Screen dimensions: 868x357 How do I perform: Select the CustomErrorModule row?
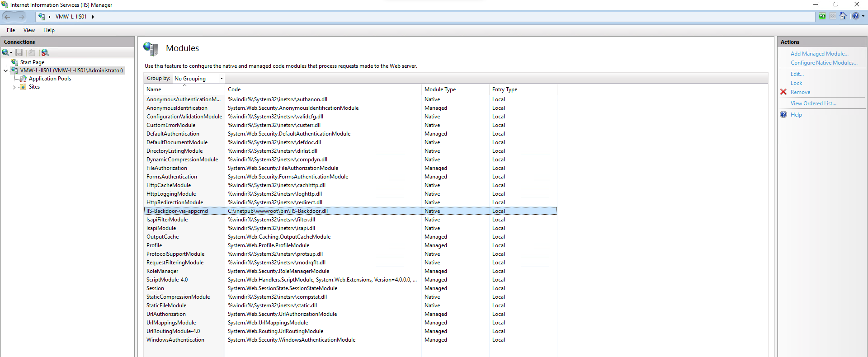350,125
